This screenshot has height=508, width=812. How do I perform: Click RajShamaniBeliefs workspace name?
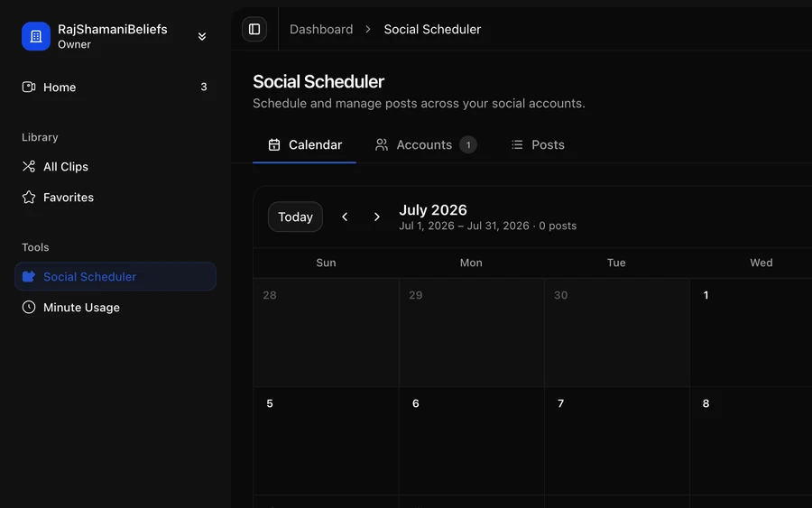[x=113, y=29]
